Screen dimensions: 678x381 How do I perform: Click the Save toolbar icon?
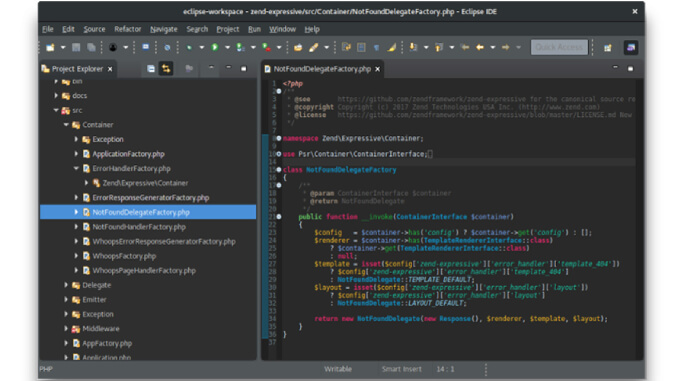click(76, 47)
